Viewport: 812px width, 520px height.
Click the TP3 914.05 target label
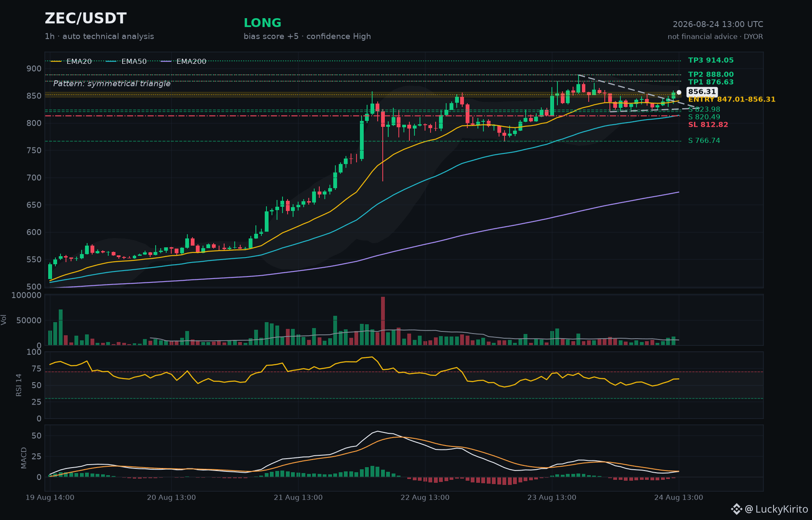pos(711,60)
